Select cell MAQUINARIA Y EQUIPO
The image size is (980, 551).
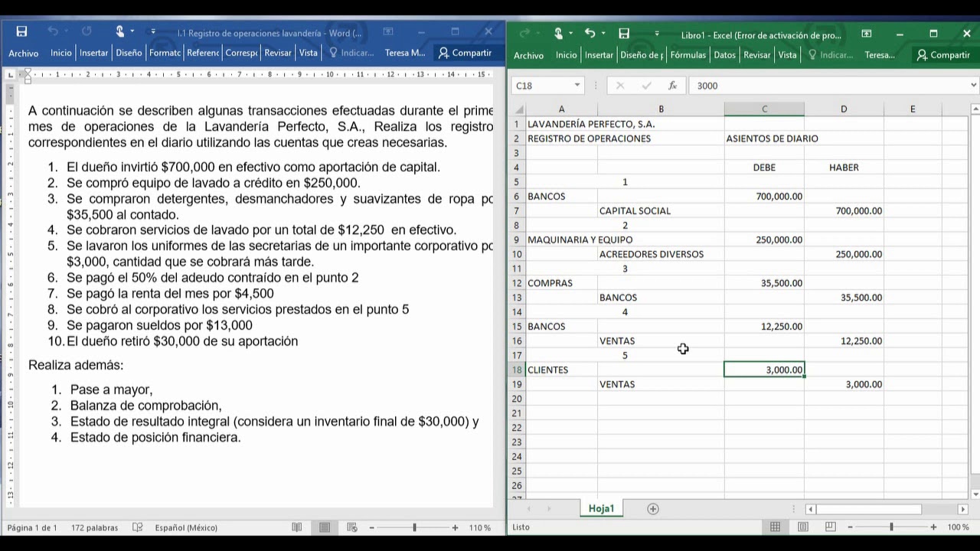(561, 240)
